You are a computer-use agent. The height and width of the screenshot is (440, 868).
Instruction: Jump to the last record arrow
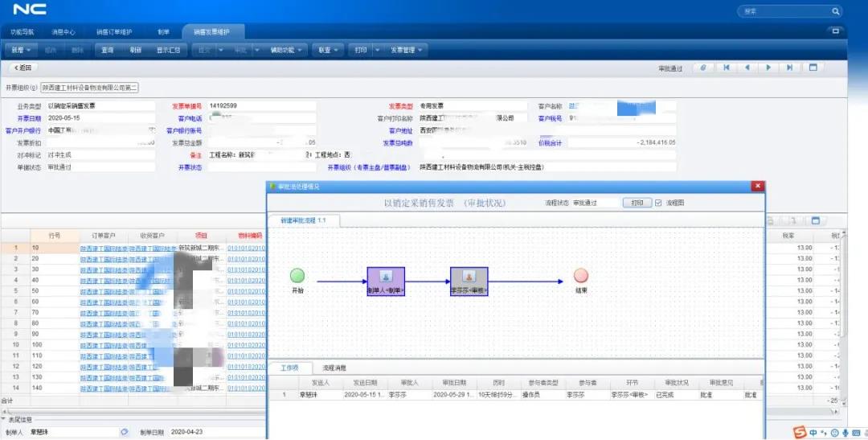[x=790, y=67]
